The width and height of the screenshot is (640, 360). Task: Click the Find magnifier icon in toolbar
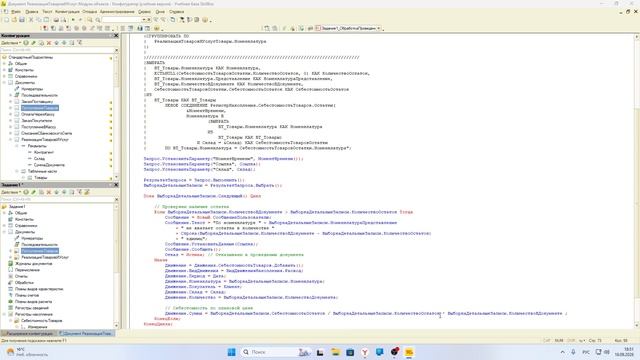pyautogui.click(x=90, y=20)
